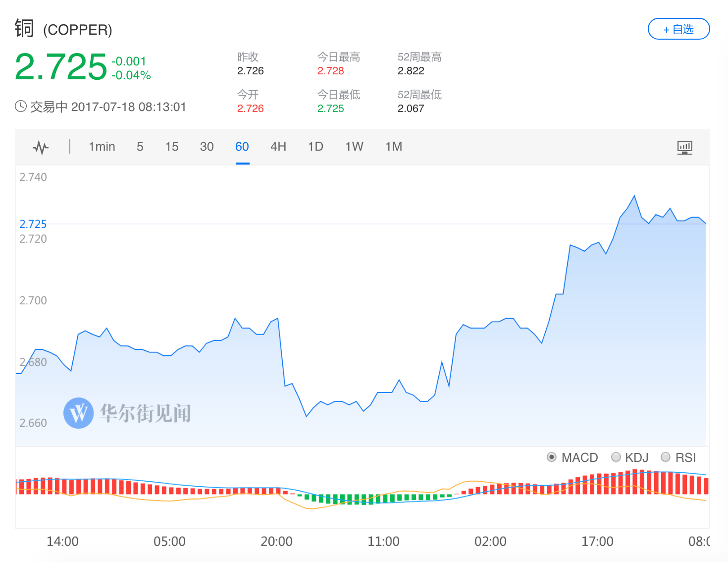Switch chart to 4H interval
This screenshot has width=728, height=562.
coord(278,147)
